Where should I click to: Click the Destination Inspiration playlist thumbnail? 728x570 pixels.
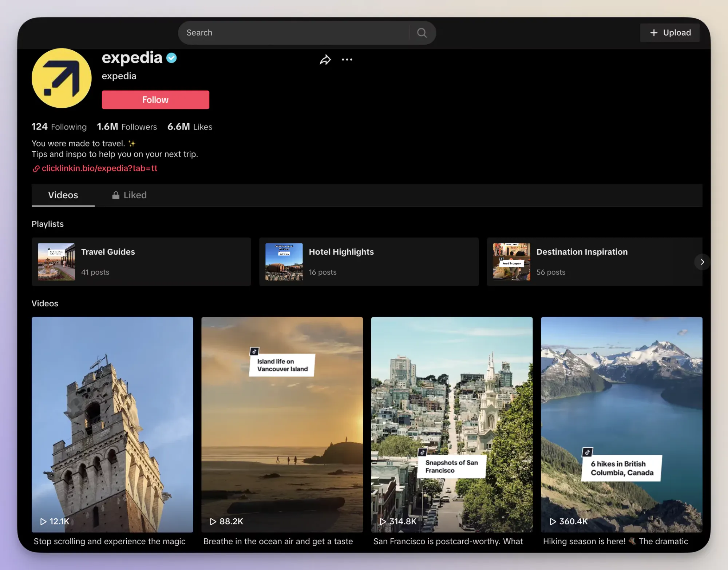click(x=511, y=262)
